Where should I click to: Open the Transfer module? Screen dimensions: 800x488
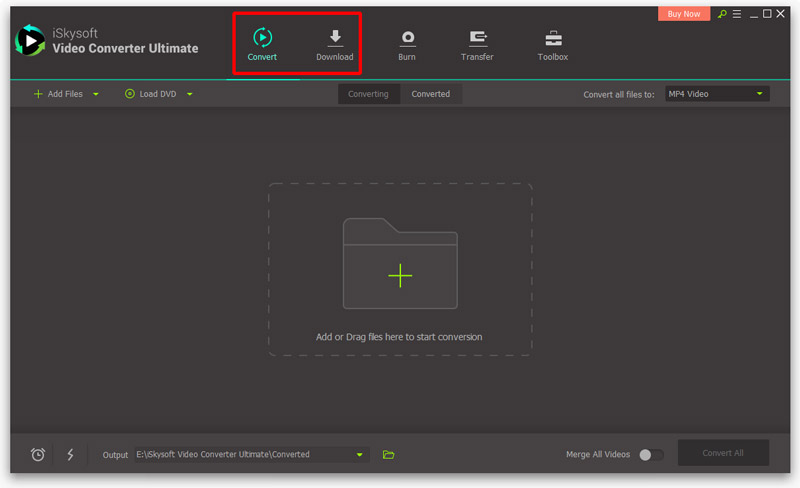click(x=477, y=39)
